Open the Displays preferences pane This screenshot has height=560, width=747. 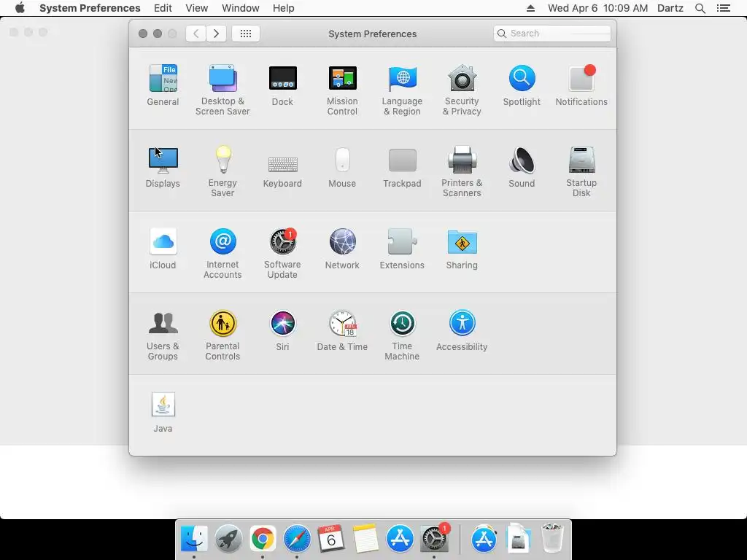(x=163, y=168)
